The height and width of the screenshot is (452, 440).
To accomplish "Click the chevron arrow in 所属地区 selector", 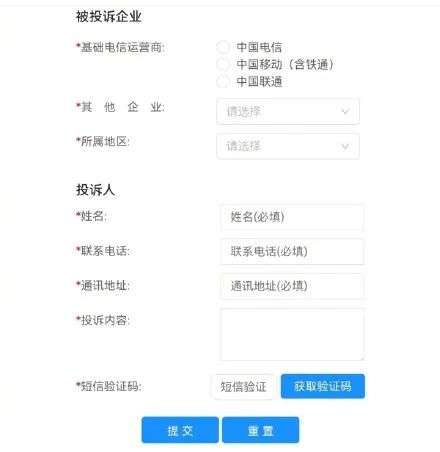I will (x=345, y=146).
